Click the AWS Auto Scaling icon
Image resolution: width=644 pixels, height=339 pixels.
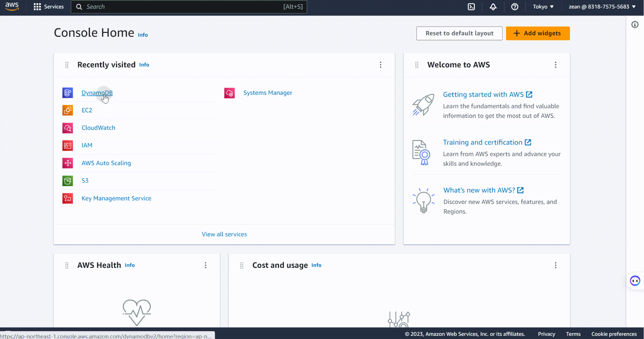coord(68,163)
